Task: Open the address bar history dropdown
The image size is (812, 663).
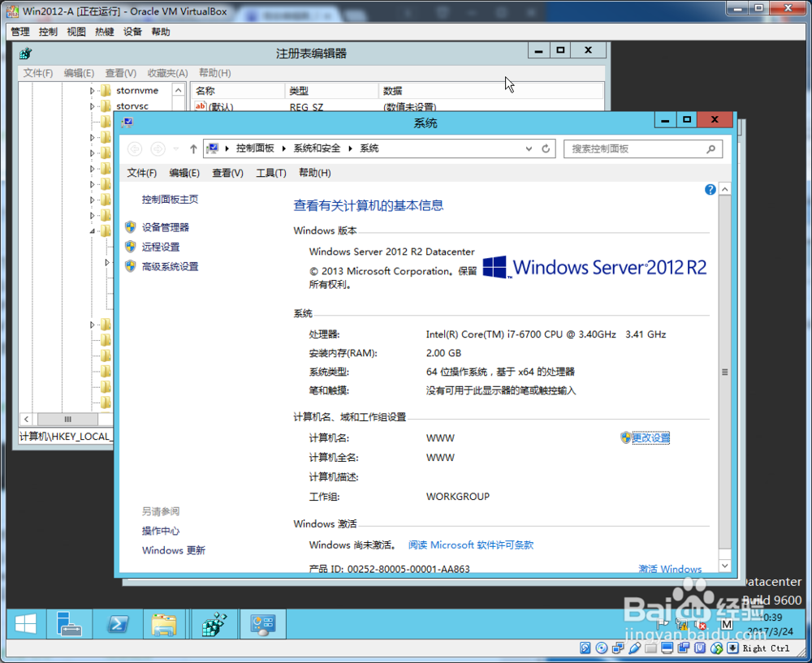Action: tap(529, 149)
